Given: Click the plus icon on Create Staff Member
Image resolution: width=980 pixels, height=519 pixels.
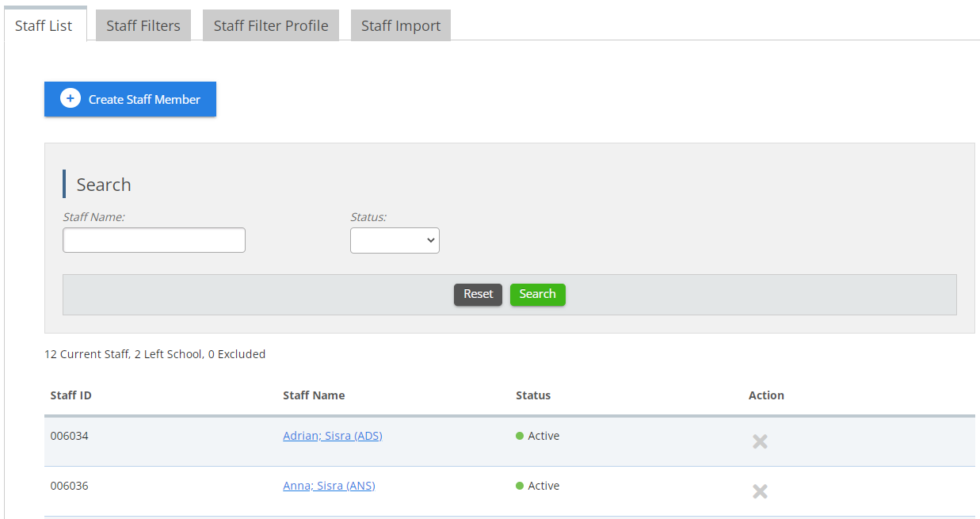Looking at the screenshot, I should 71,99.
